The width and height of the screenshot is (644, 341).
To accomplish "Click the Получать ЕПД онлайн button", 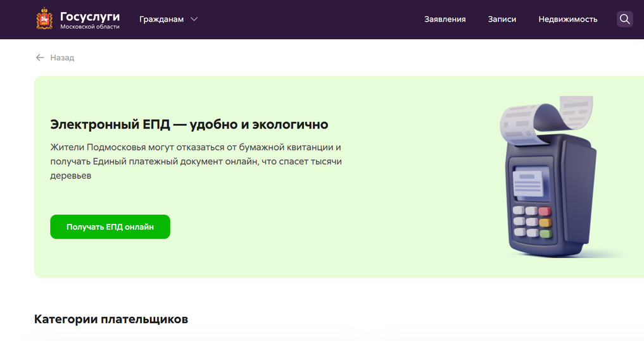I will pyautogui.click(x=110, y=226).
